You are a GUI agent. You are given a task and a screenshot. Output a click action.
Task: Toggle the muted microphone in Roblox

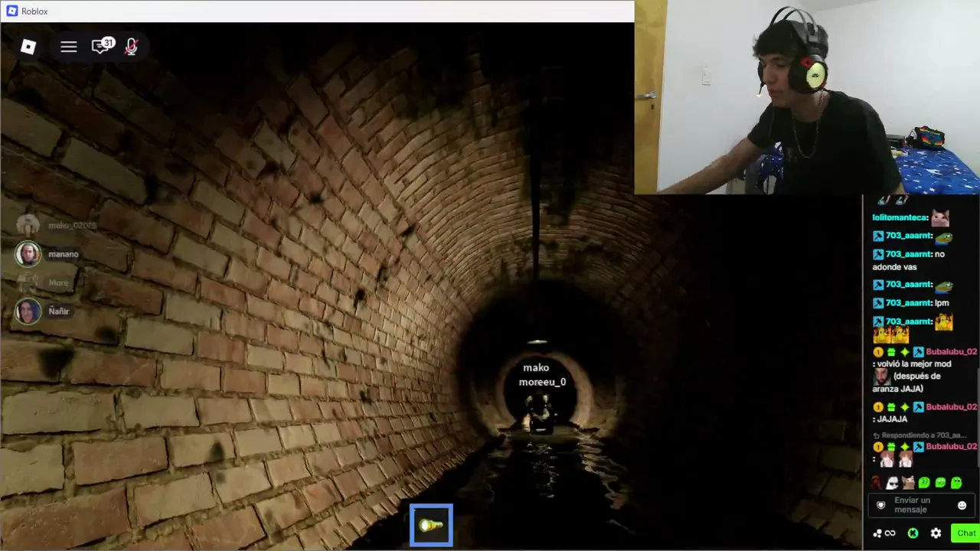coord(132,47)
